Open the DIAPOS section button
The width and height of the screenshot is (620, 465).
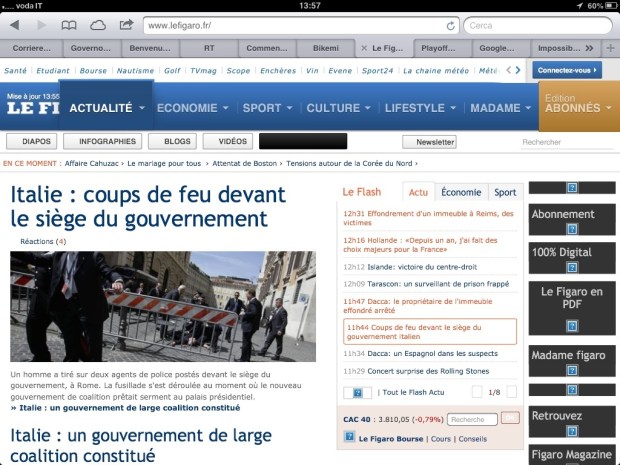[x=32, y=141]
